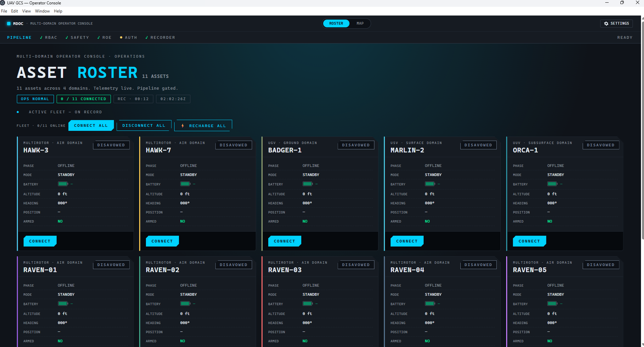Screen dimensions: 644x347
Task: Click OPS NORMAL status chip
Action: pos(35,99)
